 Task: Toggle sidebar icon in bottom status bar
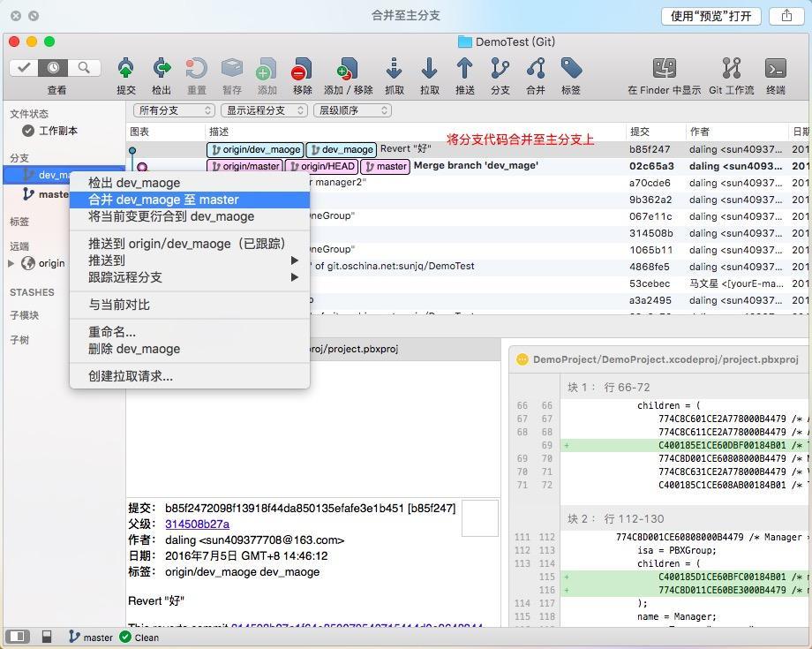pyautogui.click(x=17, y=637)
